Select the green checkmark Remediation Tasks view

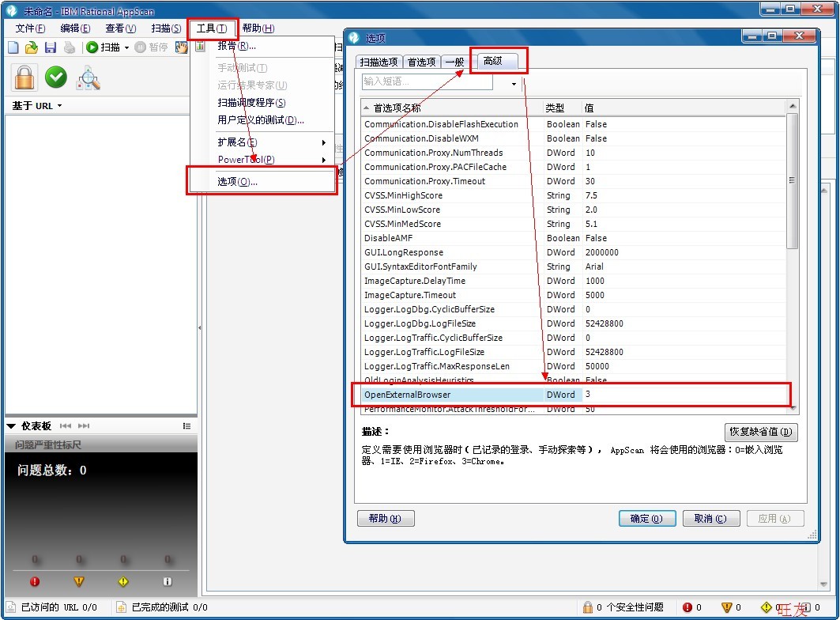pyautogui.click(x=56, y=77)
